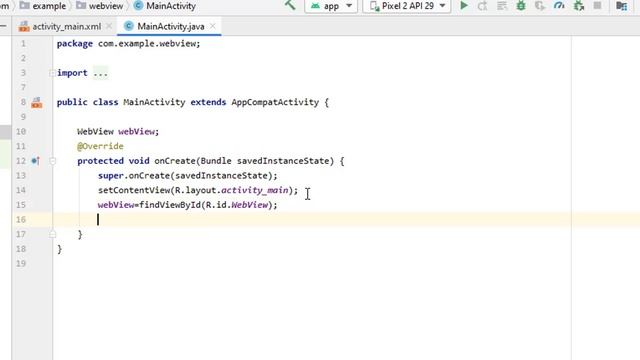This screenshot has width=640, height=360.
Task: Click the Apply Code Changes icon
Action: point(502,6)
